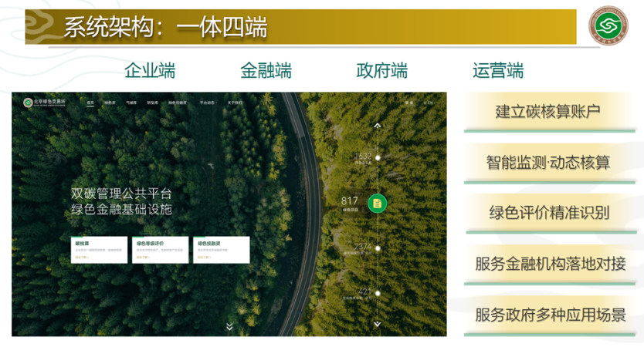Click the 绿色评价精准识别 box
The height and width of the screenshot is (347, 644).
tap(547, 212)
